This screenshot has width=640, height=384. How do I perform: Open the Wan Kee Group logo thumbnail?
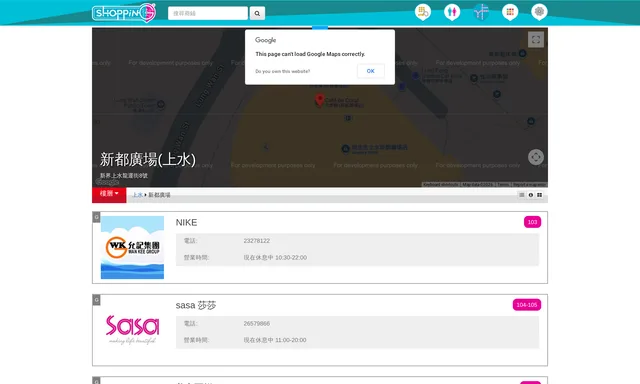[132, 247]
